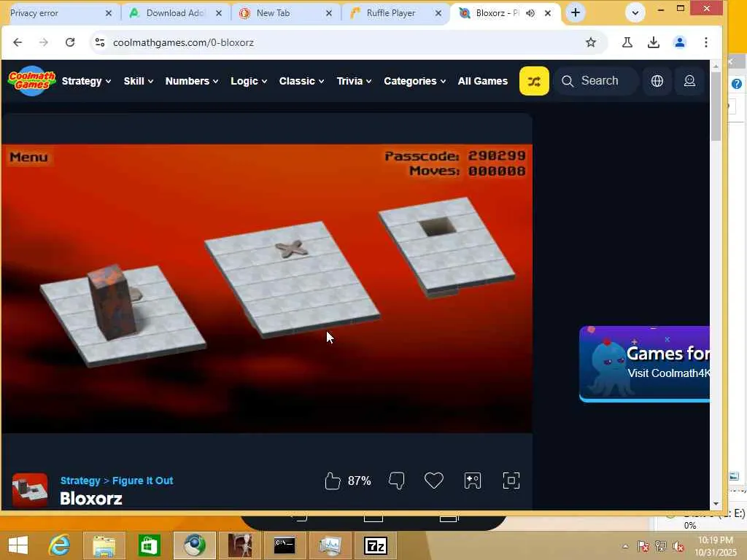
Task: Click the Bloxorz game thumbnail
Action: pyautogui.click(x=29, y=489)
